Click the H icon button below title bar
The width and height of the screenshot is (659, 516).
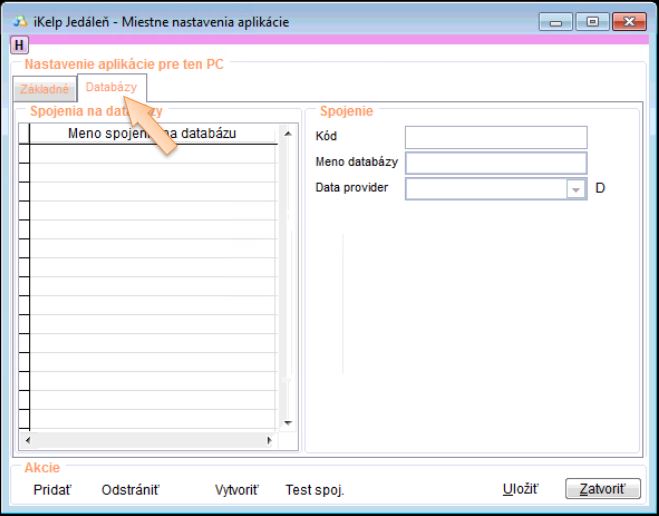pos(19,45)
